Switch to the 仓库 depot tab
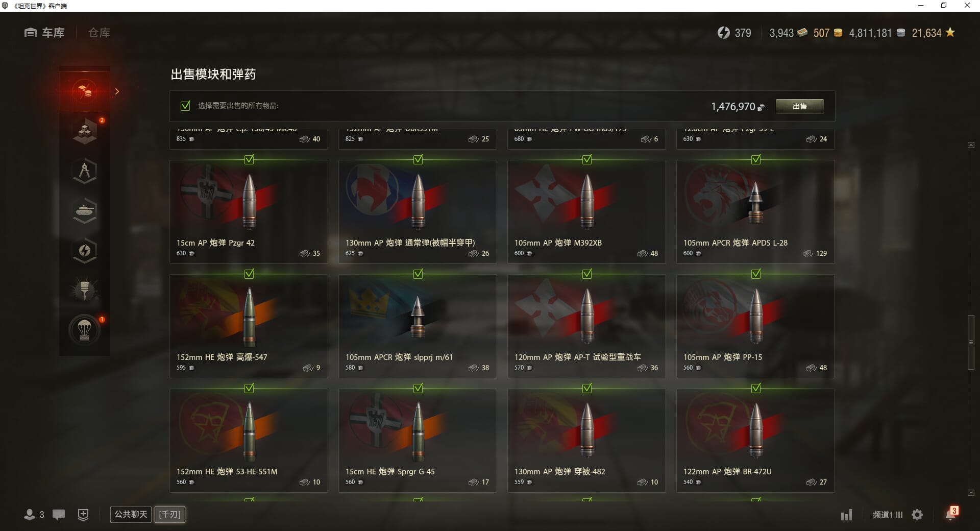980x531 pixels. click(x=99, y=33)
